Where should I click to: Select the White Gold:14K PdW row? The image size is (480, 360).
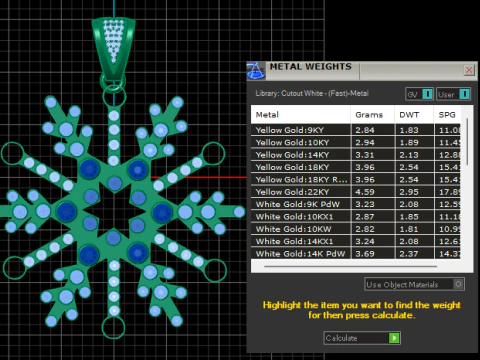[x=356, y=253]
